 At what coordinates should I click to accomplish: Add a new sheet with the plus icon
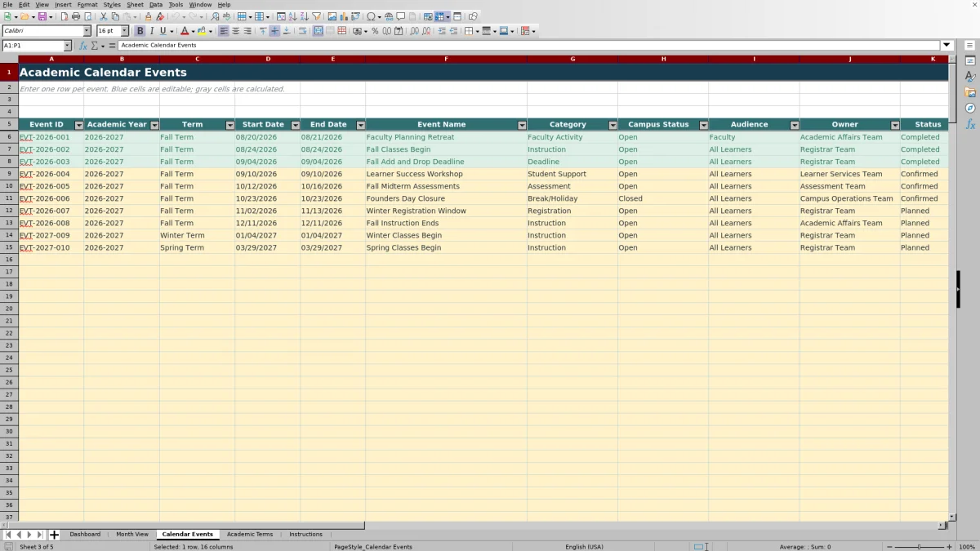point(55,535)
